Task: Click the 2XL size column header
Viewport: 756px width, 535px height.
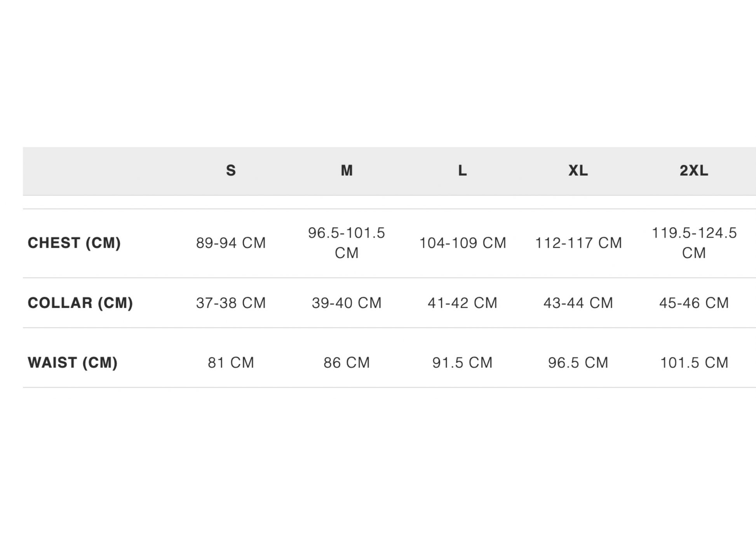Action: pos(694,171)
